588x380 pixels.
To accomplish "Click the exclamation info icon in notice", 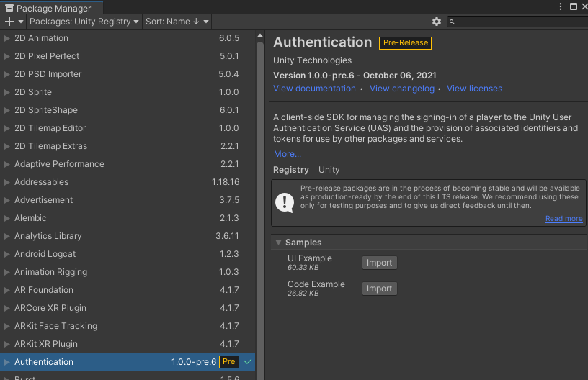I will tap(284, 198).
